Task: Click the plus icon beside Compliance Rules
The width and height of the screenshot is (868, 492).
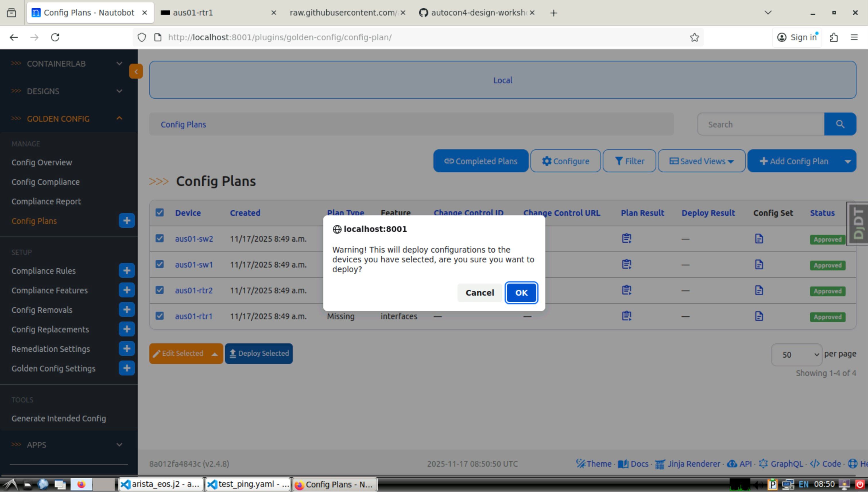Action: click(127, 271)
